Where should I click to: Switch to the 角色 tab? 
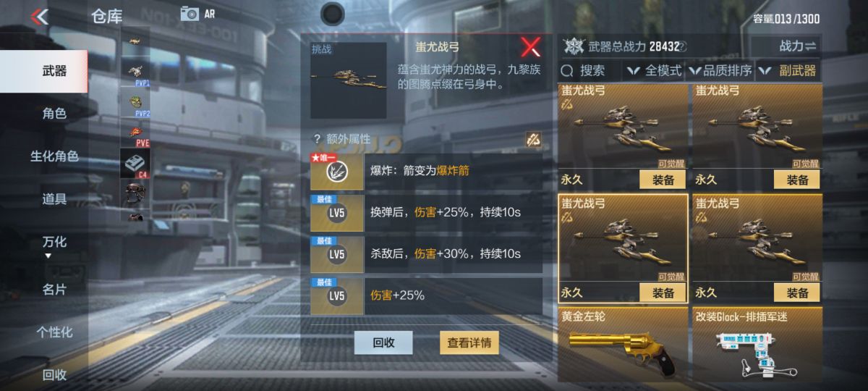point(54,113)
